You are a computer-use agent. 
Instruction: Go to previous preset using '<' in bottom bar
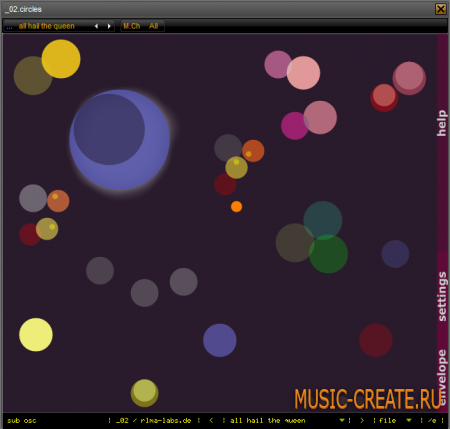(x=211, y=421)
